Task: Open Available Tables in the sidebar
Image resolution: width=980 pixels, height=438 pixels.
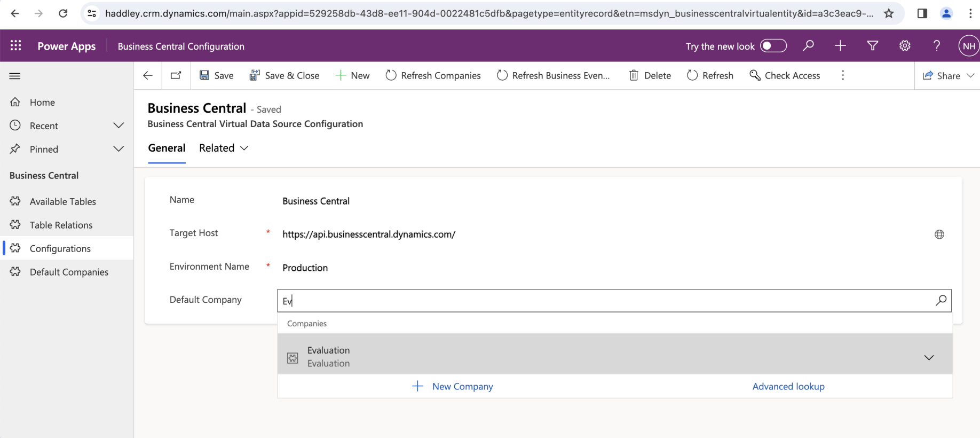Action: (x=62, y=201)
